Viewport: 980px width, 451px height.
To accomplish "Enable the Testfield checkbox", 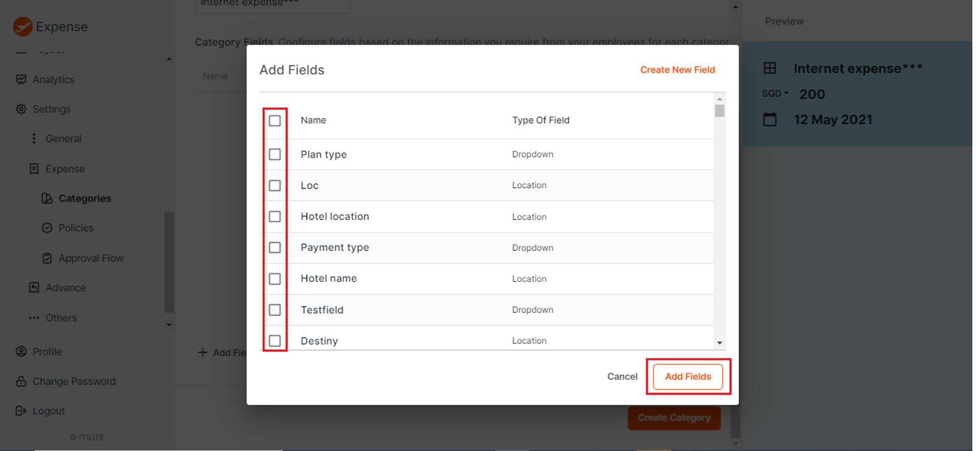I will [274, 309].
